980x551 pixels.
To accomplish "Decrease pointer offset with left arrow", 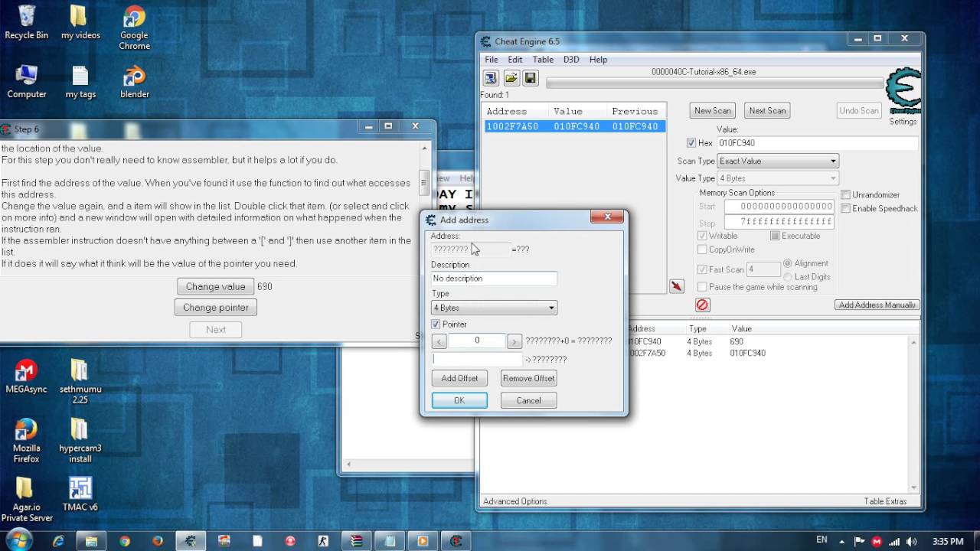I will point(439,341).
